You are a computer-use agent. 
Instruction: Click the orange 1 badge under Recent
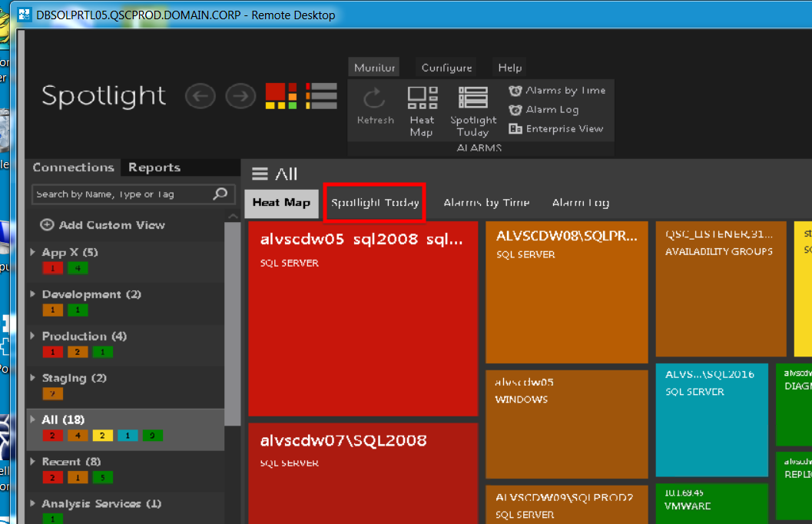point(78,477)
